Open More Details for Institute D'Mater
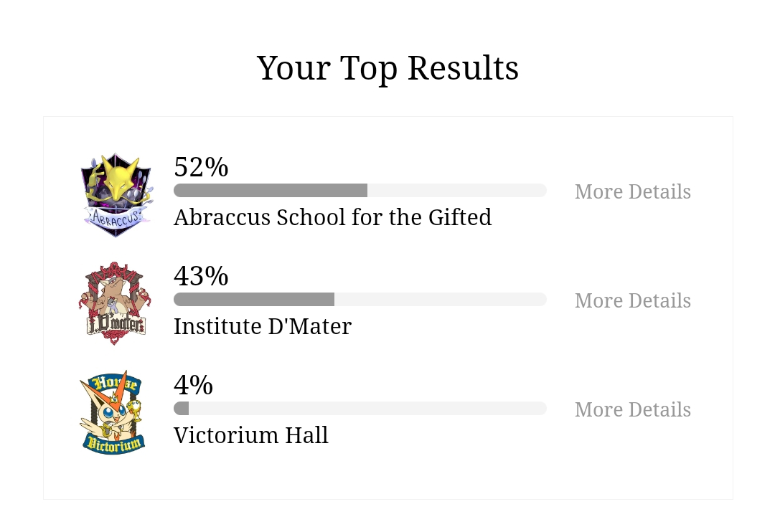 pos(633,301)
